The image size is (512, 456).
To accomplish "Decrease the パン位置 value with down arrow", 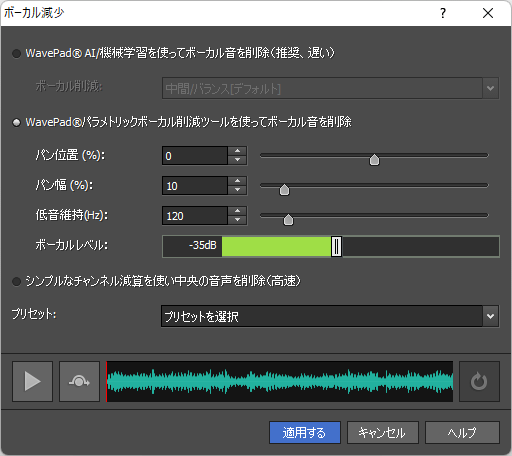I will tap(237, 160).
